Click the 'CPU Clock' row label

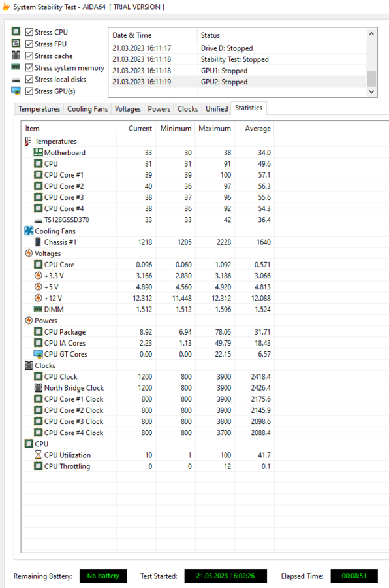(x=61, y=376)
